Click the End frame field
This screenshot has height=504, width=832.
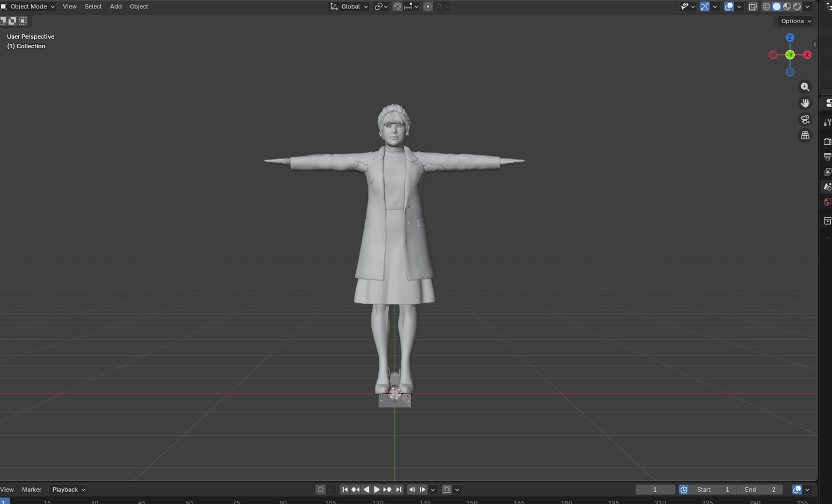(760, 490)
